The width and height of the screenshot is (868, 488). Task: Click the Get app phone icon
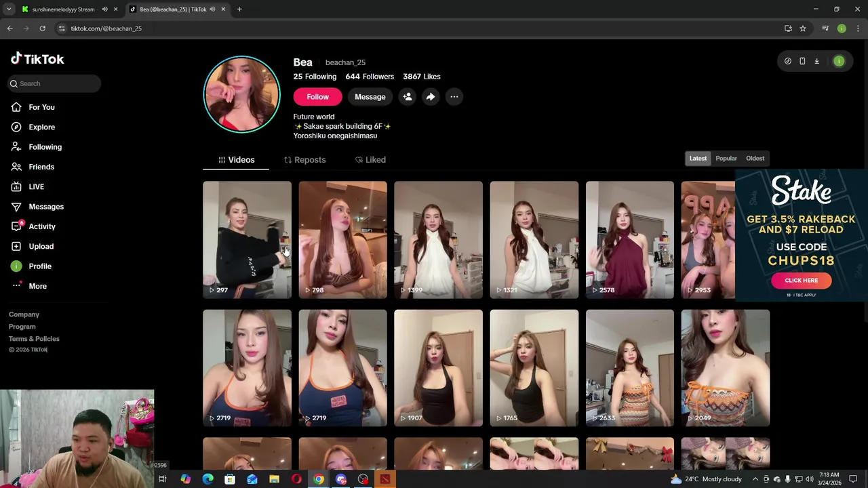click(802, 61)
